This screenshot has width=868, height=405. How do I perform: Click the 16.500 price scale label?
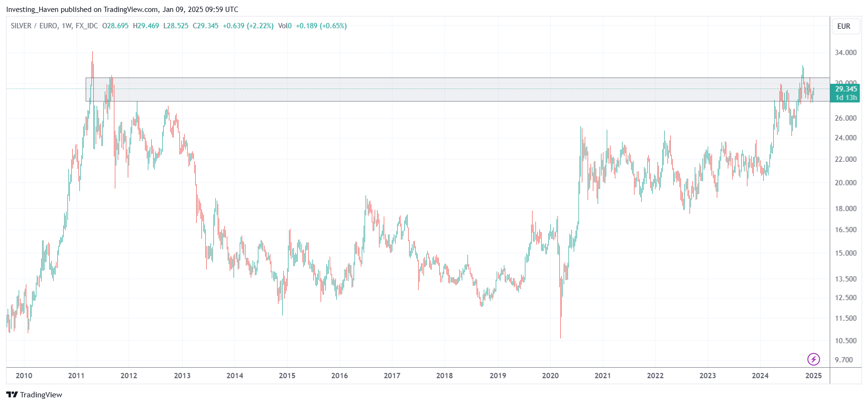click(846, 230)
